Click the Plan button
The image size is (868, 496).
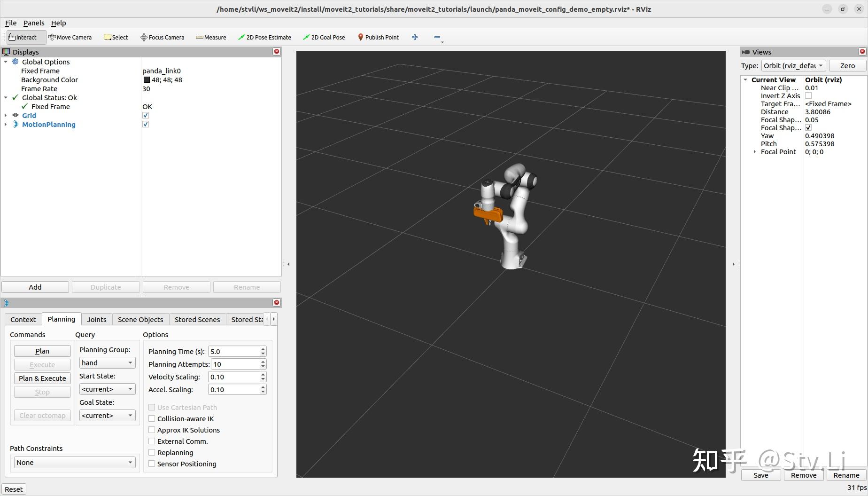tap(42, 351)
